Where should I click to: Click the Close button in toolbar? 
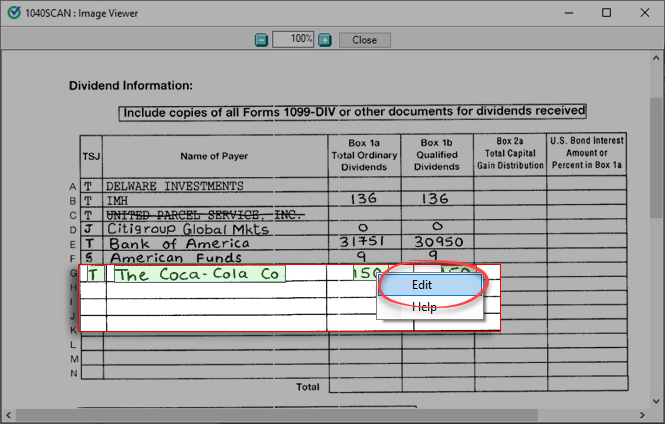coord(365,40)
